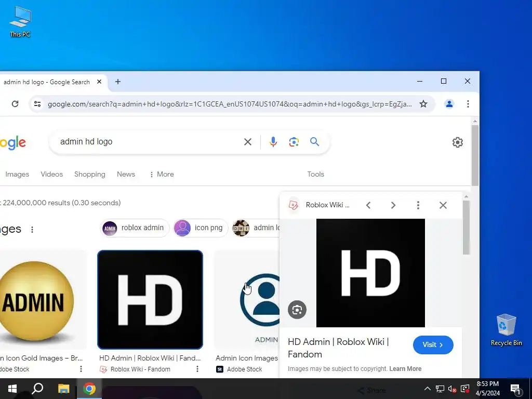Bookmark this page with the star icon
Viewport: 532px width, 399px height.
(x=423, y=104)
